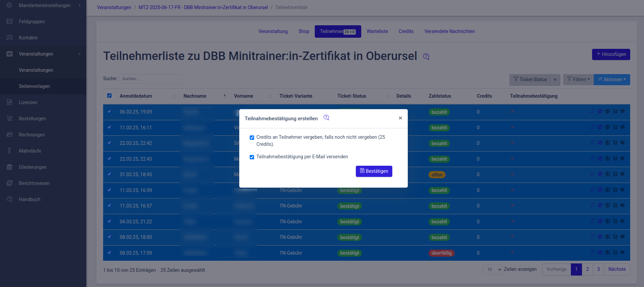Click the help icon in the dialog title
The image size is (644, 287).
click(326, 118)
